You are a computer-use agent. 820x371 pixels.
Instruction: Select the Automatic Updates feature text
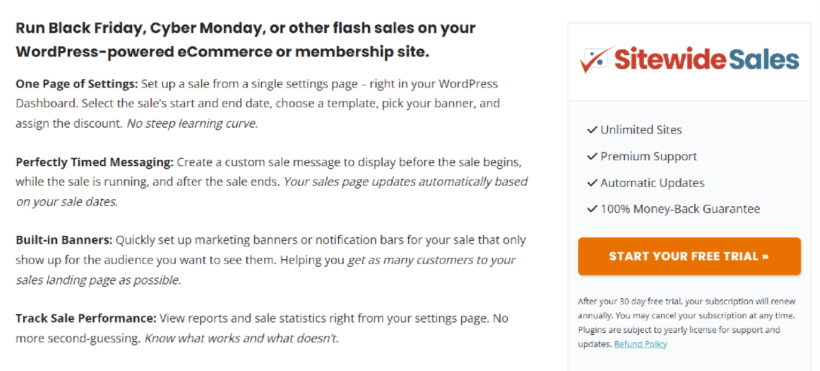point(652,183)
